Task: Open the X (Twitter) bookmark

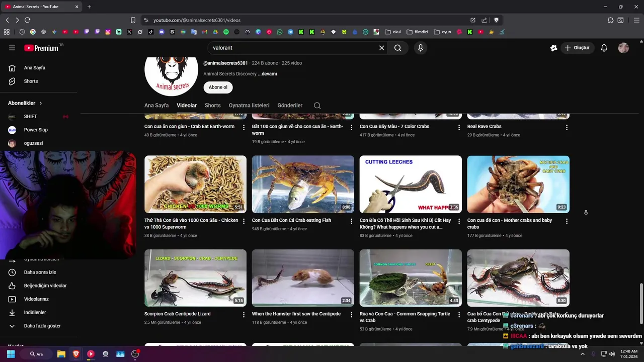Action: (129, 32)
